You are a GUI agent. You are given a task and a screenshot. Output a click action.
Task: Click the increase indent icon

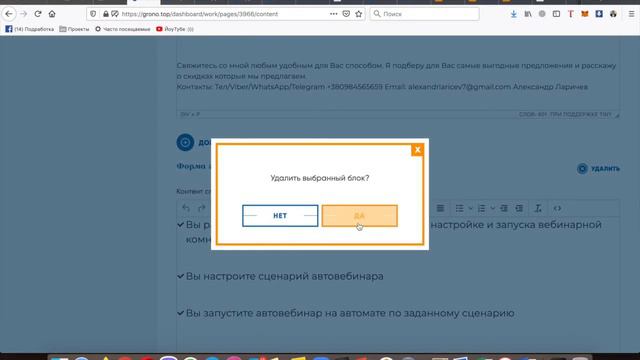click(x=519, y=208)
